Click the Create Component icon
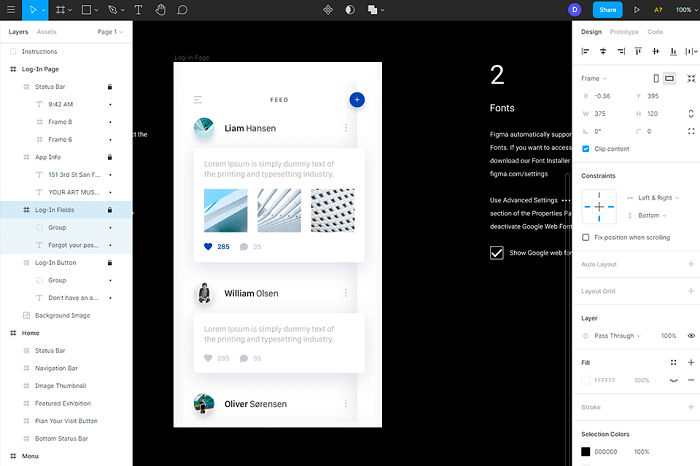 click(328, 10)
